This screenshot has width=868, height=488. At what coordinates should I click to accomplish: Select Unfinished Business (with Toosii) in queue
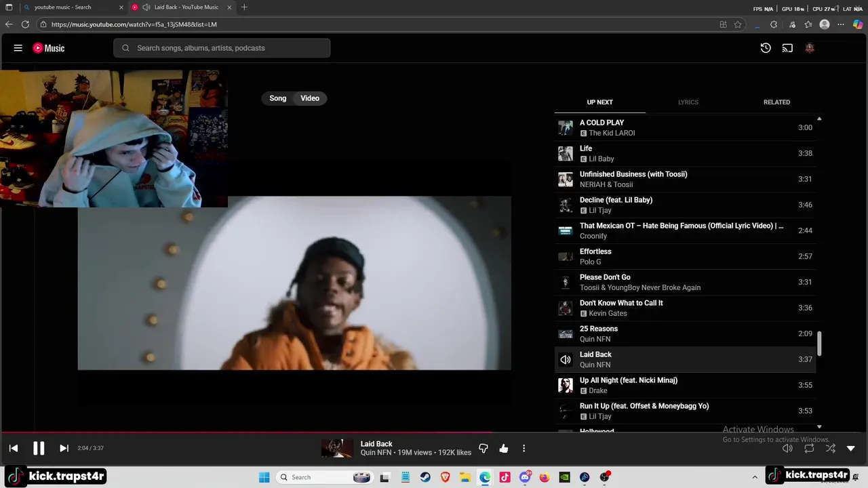pyautogui.click(x=685, y=179)
